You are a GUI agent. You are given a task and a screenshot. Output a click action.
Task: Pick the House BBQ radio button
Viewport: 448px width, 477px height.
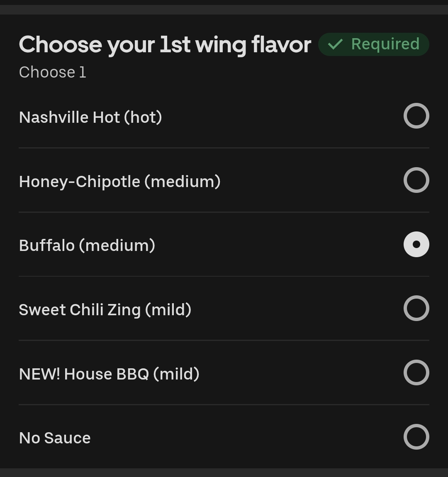[x=416, y=372]
